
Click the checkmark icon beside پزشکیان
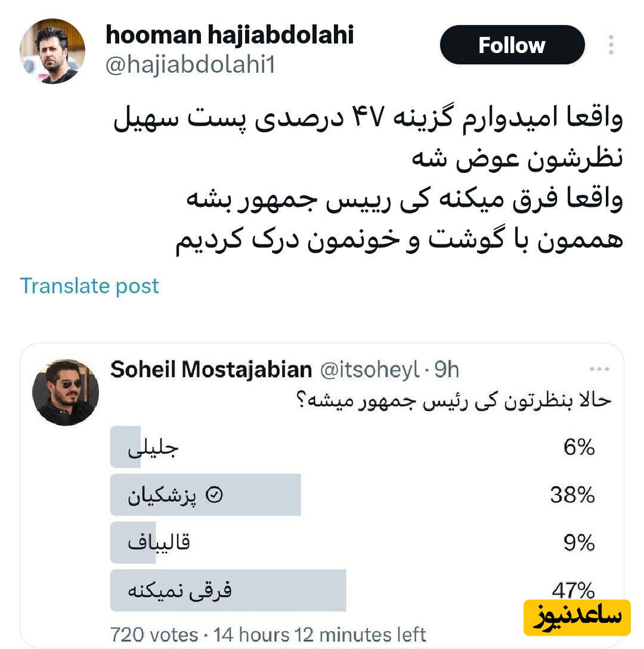point(214,495)
